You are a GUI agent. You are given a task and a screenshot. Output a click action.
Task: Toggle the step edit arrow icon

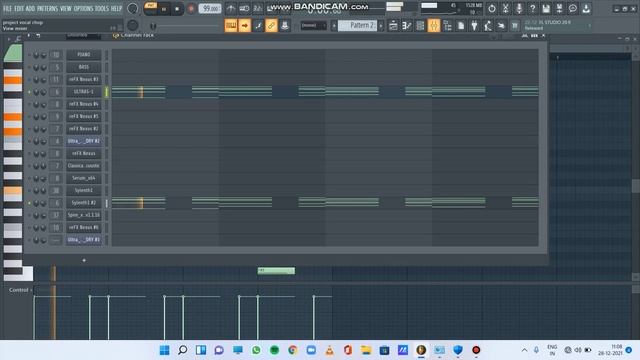[x=244, y=26]
